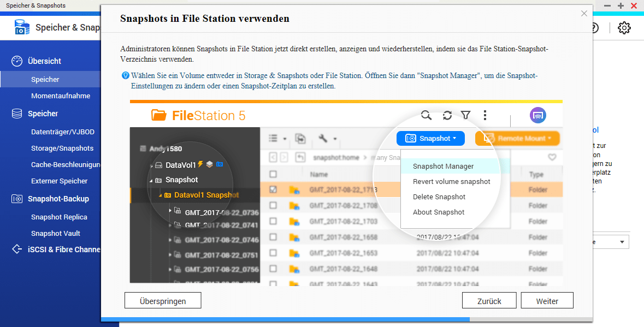Select DataVol1 in the FileStation tree
This screenshot has width=644, height=327.
point(181,165)
